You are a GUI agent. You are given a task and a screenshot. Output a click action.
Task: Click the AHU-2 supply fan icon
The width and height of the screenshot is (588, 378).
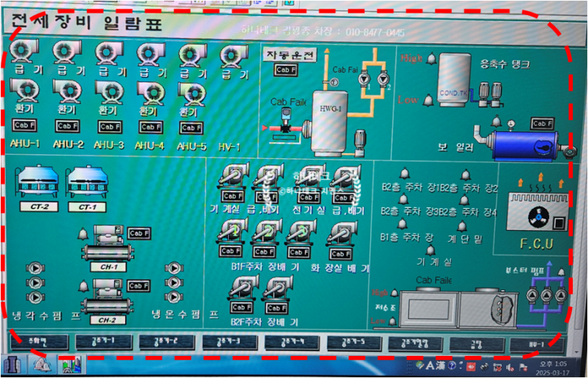(x=66, y=51)
